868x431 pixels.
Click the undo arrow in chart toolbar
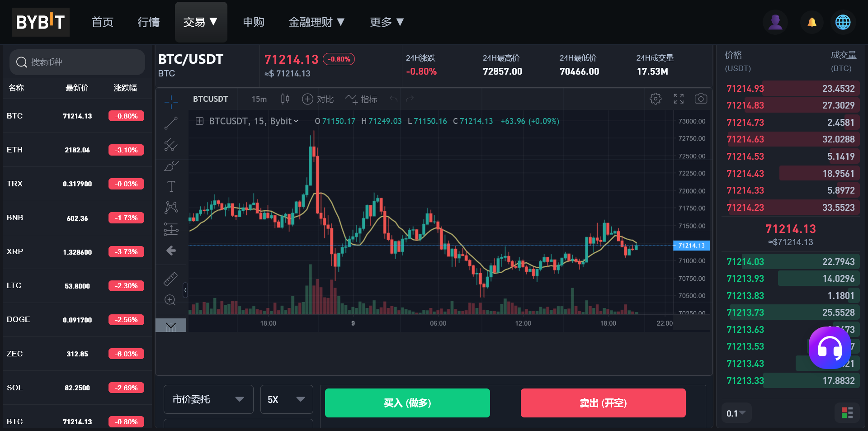(x=393, y=99)
